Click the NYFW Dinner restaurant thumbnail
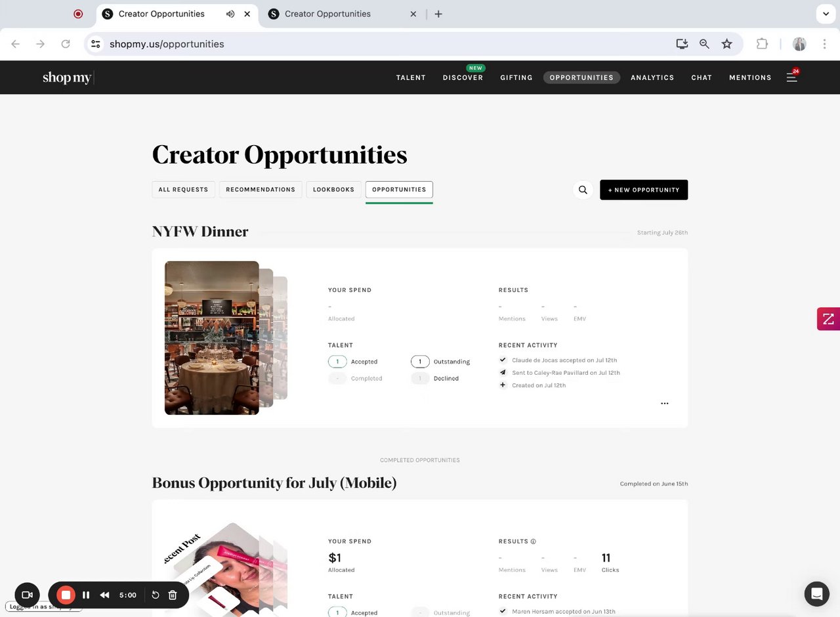This screenshot has width=840, height=617. [212, 338]
